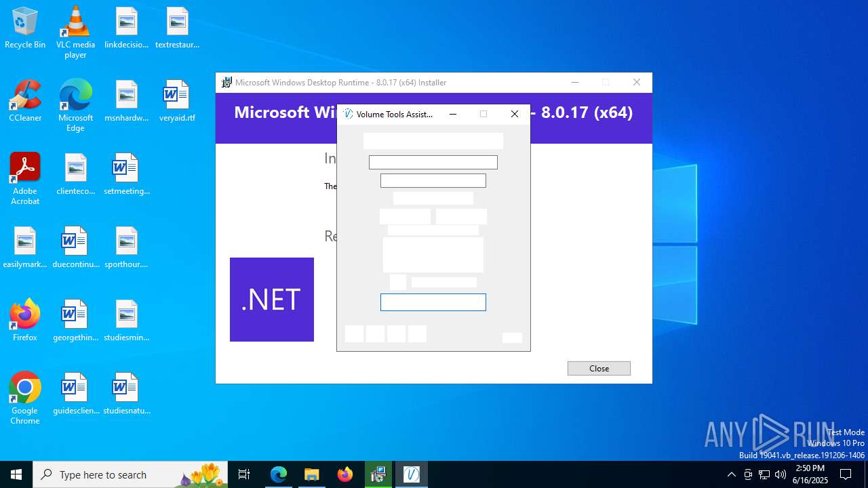Open the network status tray icon

click(x=764, y=474)
